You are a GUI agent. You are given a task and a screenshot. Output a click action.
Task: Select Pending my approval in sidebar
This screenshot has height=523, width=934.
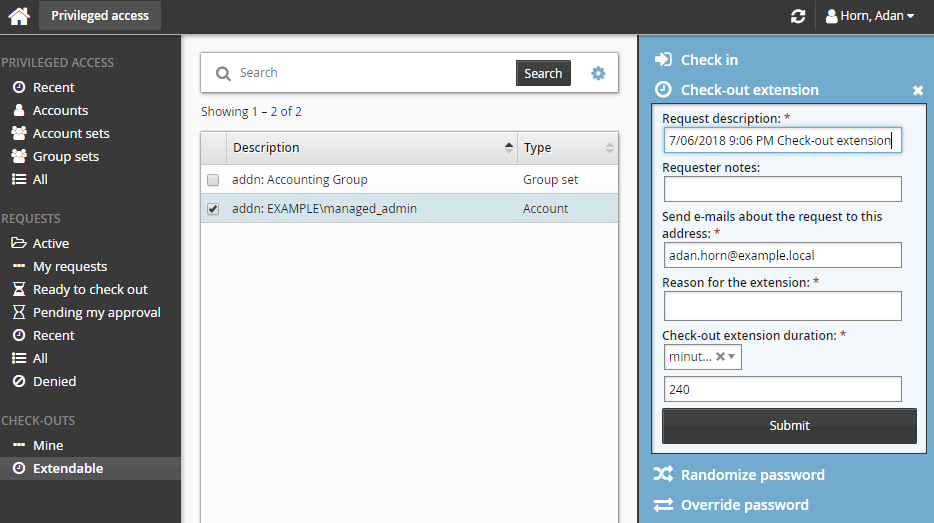(96, 312)
